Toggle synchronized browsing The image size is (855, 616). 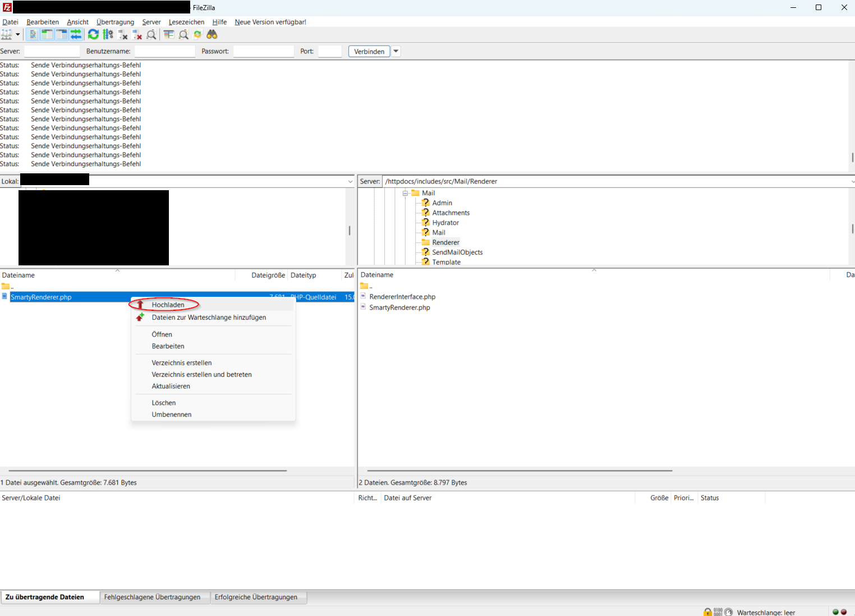click(197, 35)
